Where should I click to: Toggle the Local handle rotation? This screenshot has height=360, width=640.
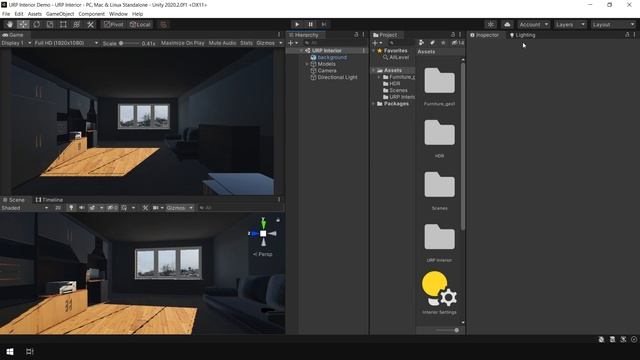(140, 24)
